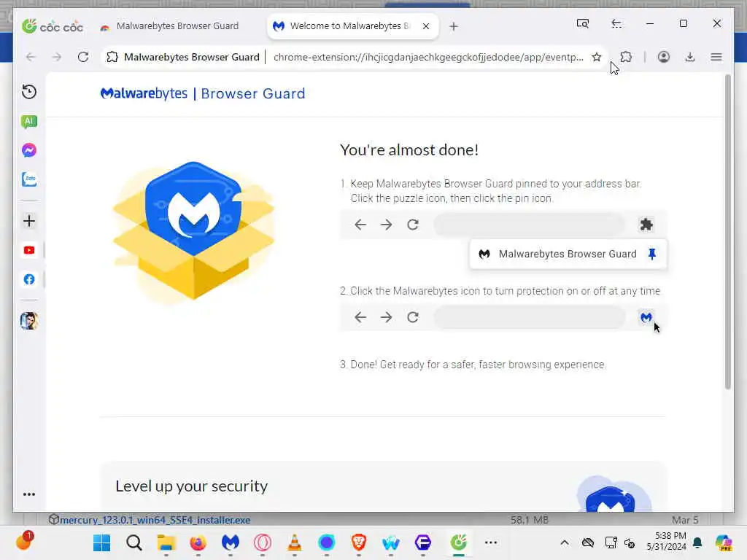747x560 pixels.
Task: Click mercury_123.0.1_win64_SSE4_installer.exe file in background window
Action: point(155,520)
